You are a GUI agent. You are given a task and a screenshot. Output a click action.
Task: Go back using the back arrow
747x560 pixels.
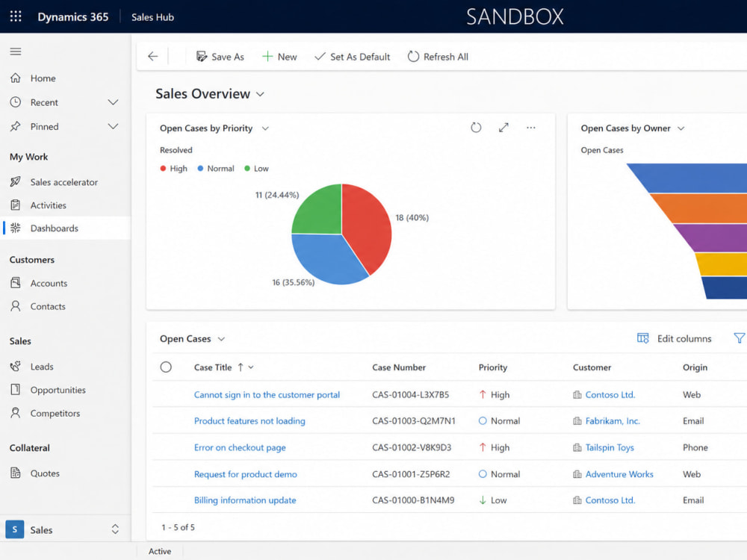point(153,57)
